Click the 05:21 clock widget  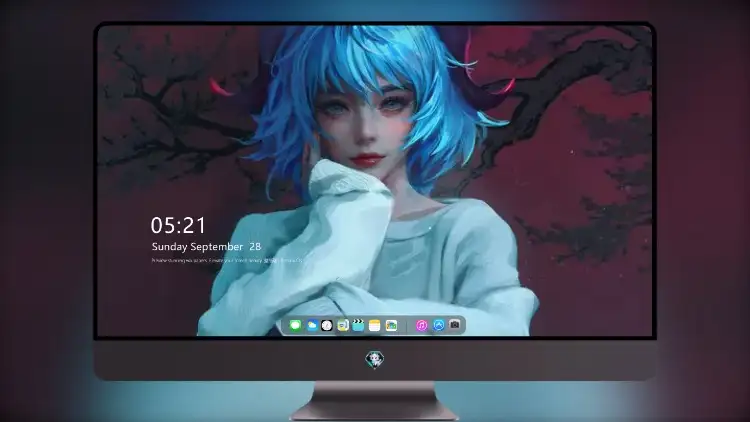pos(178,225)
